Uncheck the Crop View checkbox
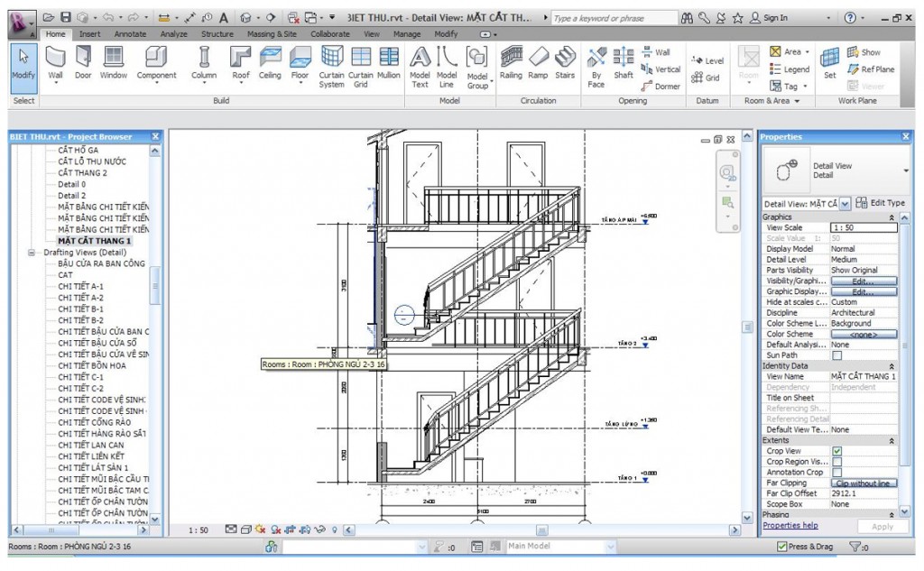This screenshot has height=571, width=924. [x=836, y=451]
